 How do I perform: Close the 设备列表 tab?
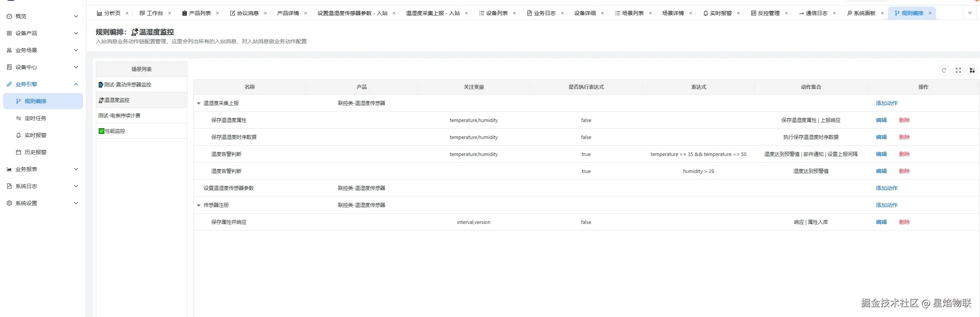515,13
